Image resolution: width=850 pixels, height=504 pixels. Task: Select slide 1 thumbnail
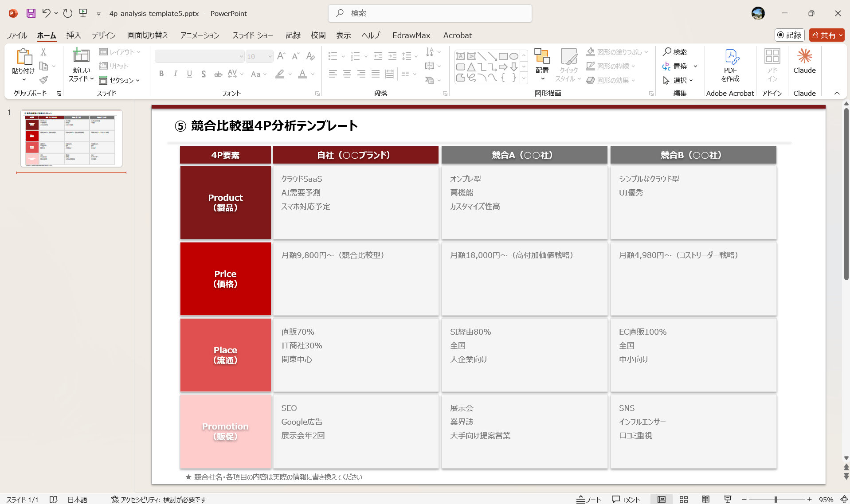(x=71, y=138)
